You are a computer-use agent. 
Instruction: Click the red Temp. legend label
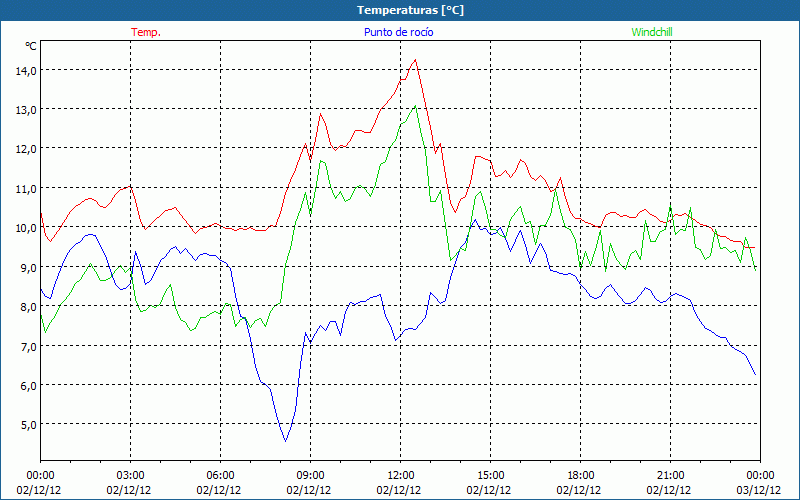pyautogui.click(x=146, y=32)
